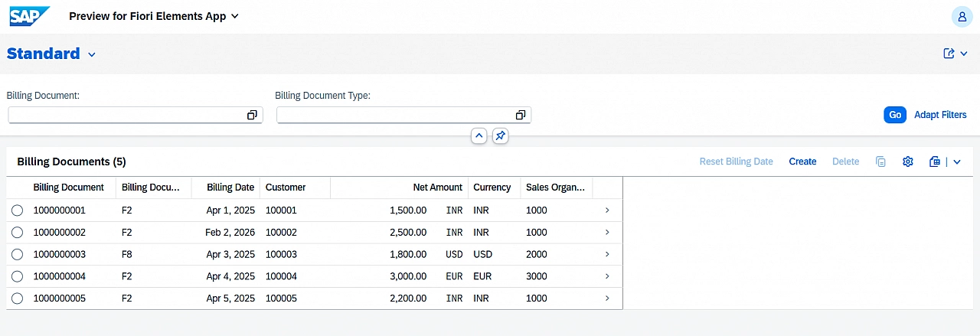
Task: Expand the Standard view variant dropdown
Action: 92,54
